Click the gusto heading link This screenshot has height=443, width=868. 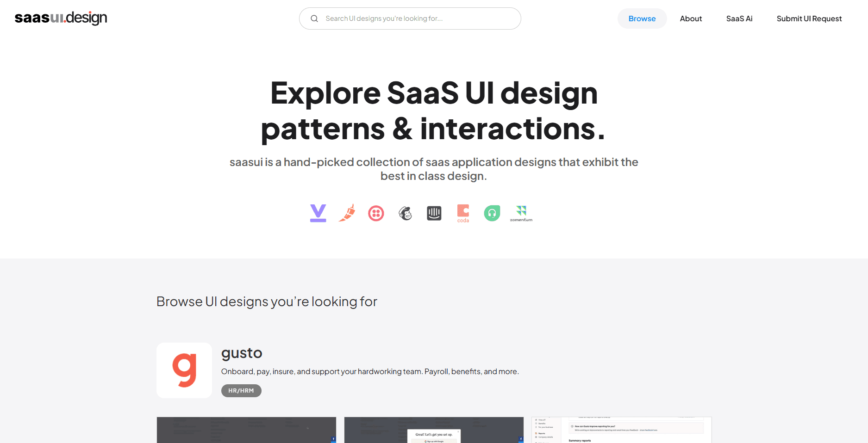(242, 353)
